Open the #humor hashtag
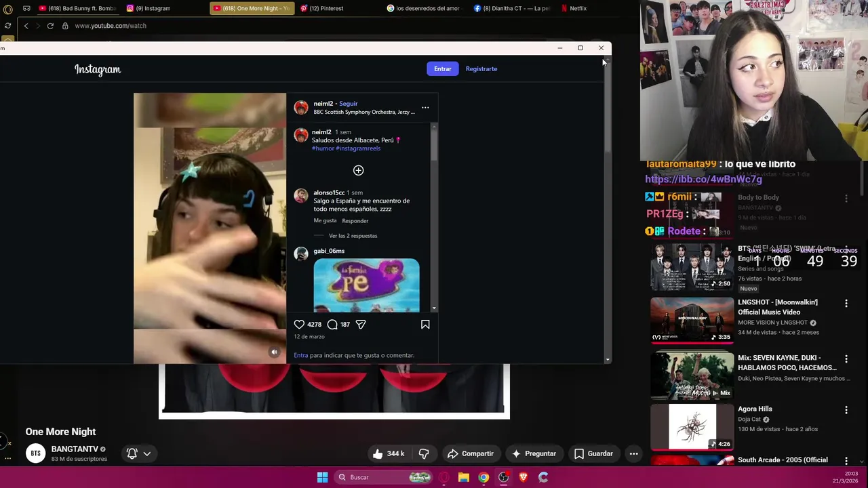Image resolution: width=868 pixels, height=488 pixels. [323, 148]
